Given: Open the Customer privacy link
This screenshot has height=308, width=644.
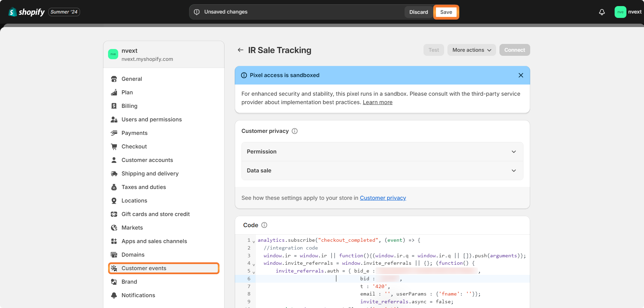Looking at the screenshot, I should [383, 198].
